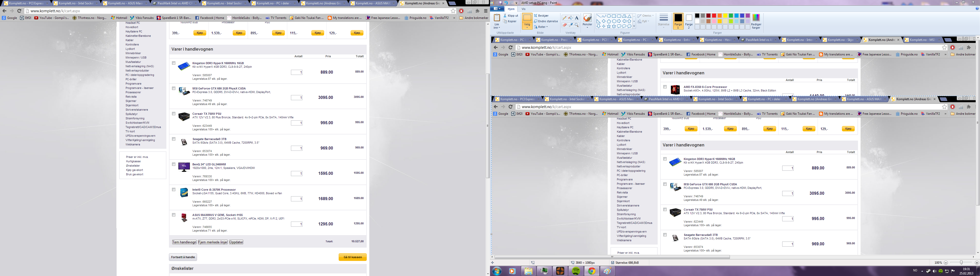
Task: Select the Pencil tool in Paint
Action: coord(565,18)
